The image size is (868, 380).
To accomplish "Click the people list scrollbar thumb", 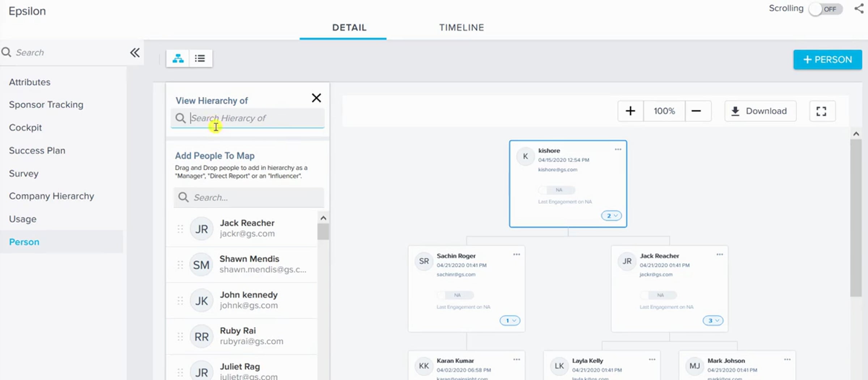I will click(323, 232).
